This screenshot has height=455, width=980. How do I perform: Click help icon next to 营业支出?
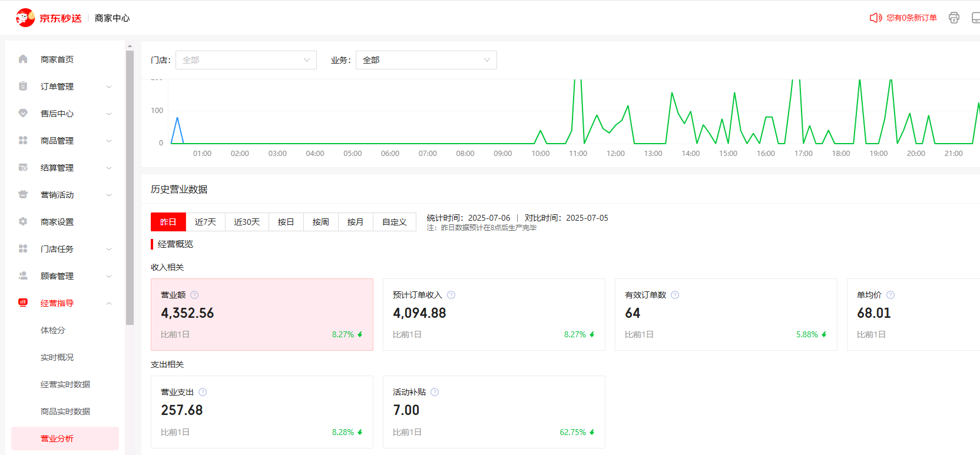point(203,392)
